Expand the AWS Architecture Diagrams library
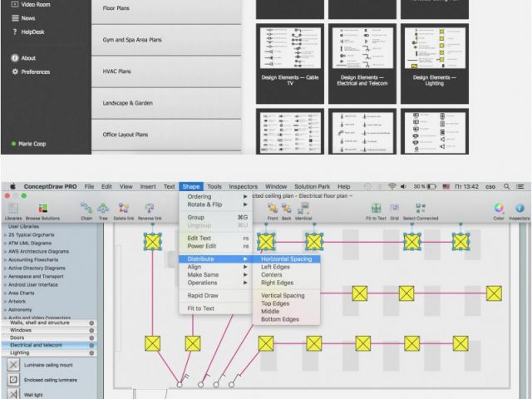 coord(6,251)
